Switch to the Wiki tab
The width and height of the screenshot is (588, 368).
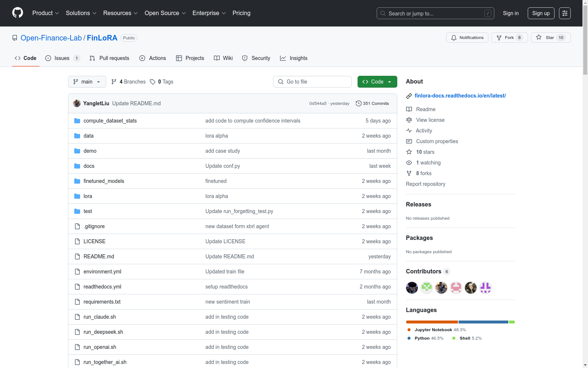(x=223, y=58)
